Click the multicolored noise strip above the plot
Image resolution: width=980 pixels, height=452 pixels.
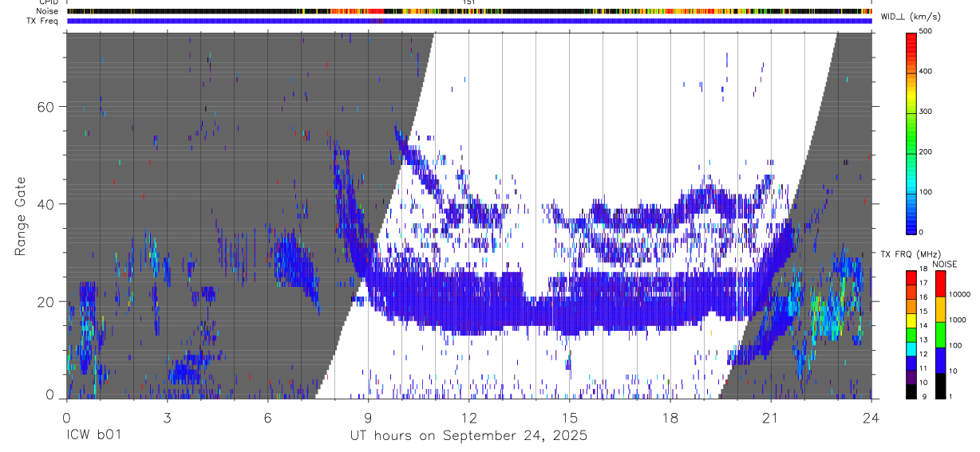(469, 11)
